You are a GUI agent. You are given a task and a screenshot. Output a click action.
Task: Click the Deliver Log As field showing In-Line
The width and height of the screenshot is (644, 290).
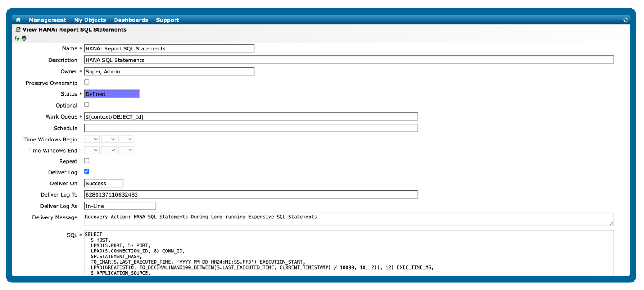click(120, 206)
